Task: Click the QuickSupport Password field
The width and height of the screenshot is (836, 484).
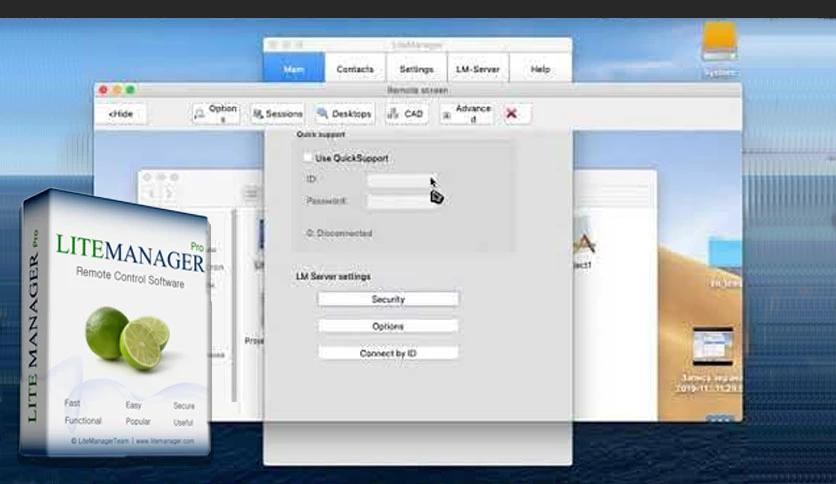Action: coord(402,201)
